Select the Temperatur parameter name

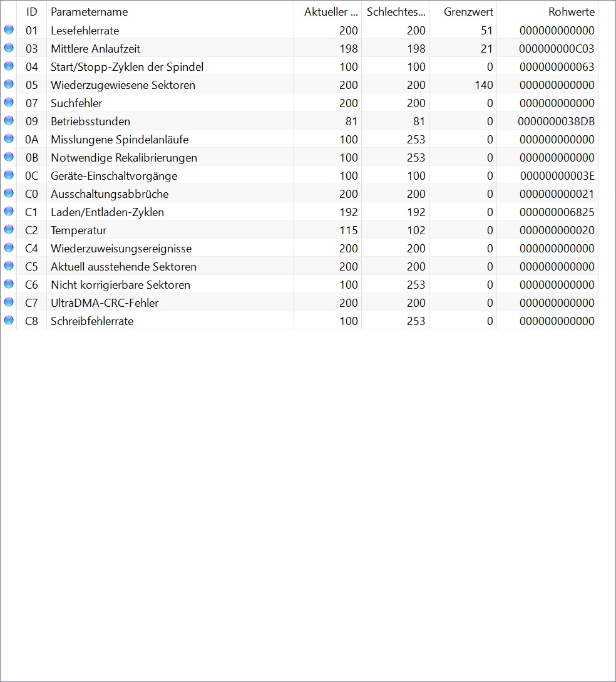[79, 230]
